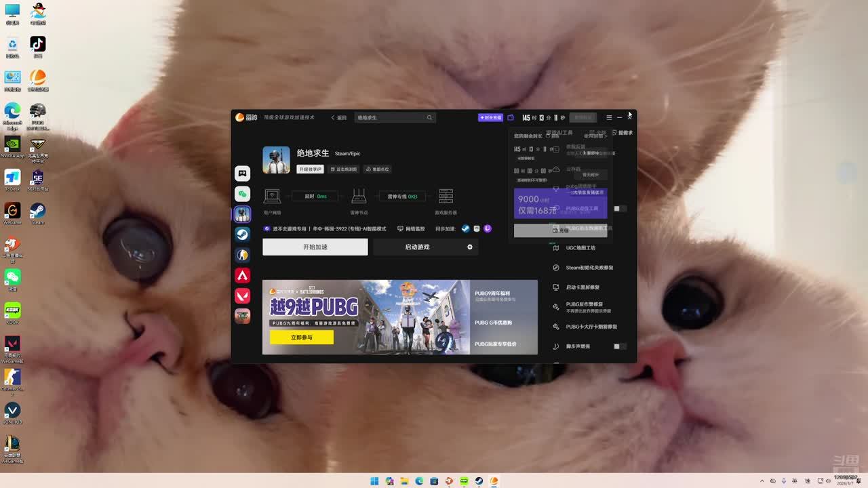Open the launch game settings gear
Screen dimensions: 868x488
469,247
